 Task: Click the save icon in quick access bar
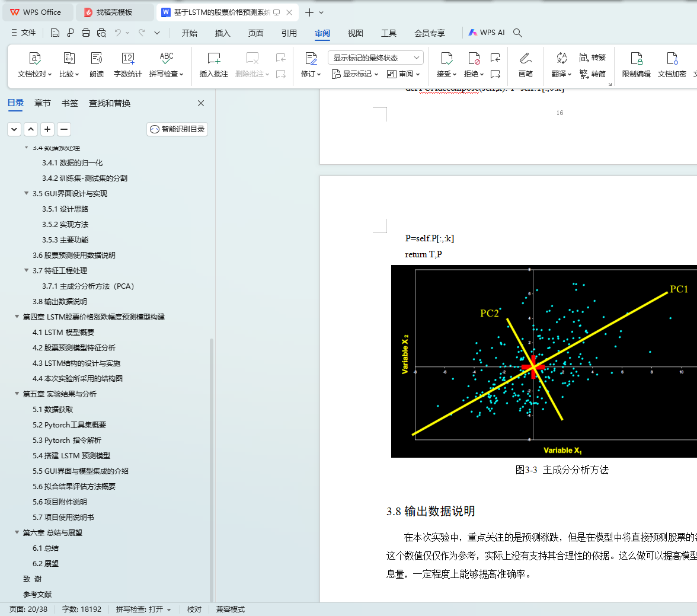pyautogui.click(x=55, y=33)
